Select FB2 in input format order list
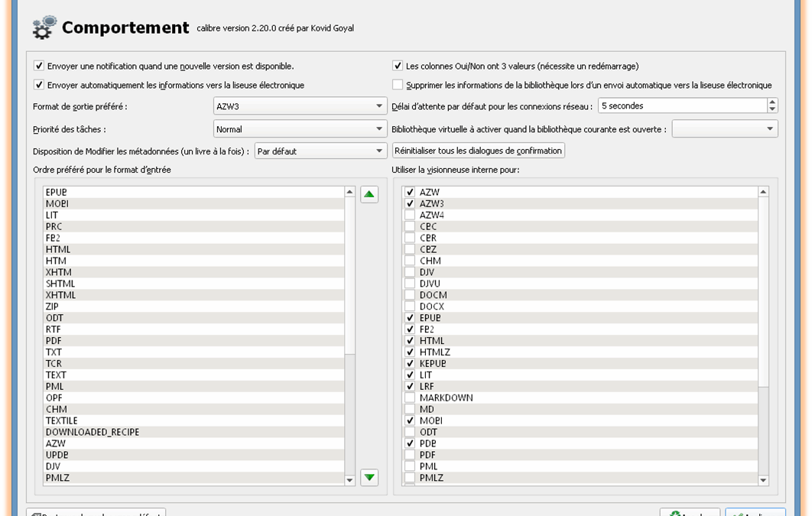 click(x=193, y=238)
